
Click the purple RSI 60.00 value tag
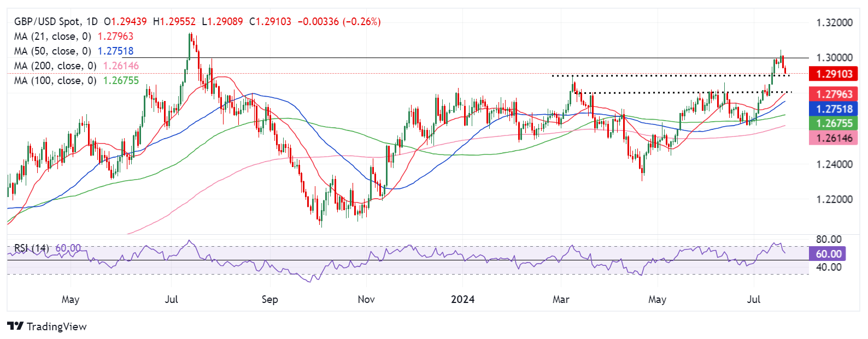tap(828, 254)
